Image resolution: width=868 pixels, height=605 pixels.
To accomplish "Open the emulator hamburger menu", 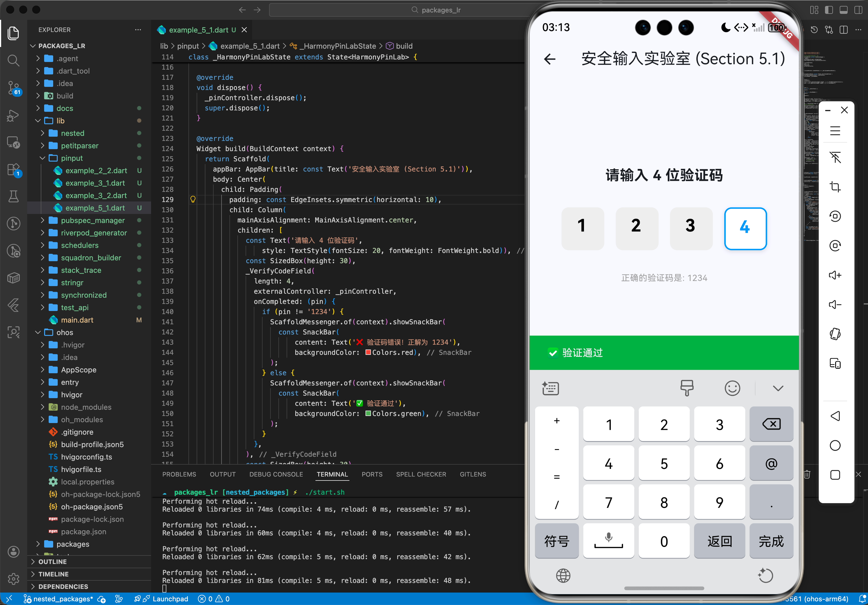I will pos(835,131).
